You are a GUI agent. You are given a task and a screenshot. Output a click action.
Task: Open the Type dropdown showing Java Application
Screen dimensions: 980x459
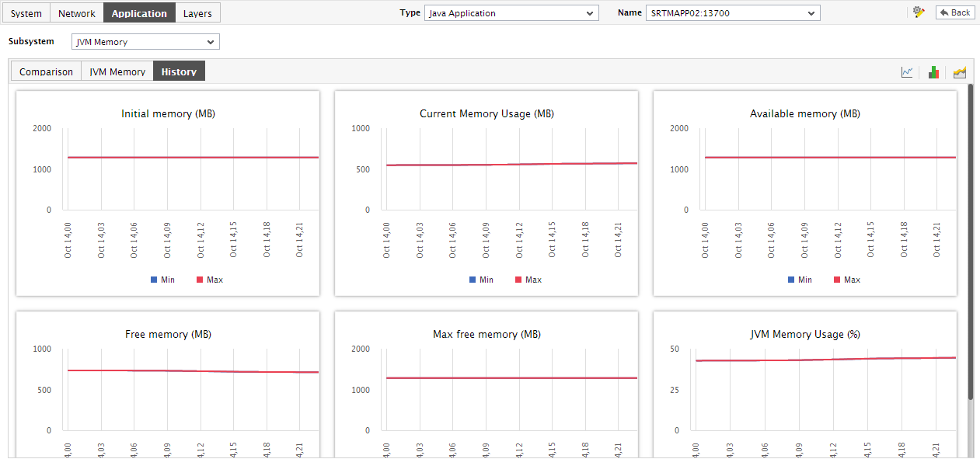point(511,13)
